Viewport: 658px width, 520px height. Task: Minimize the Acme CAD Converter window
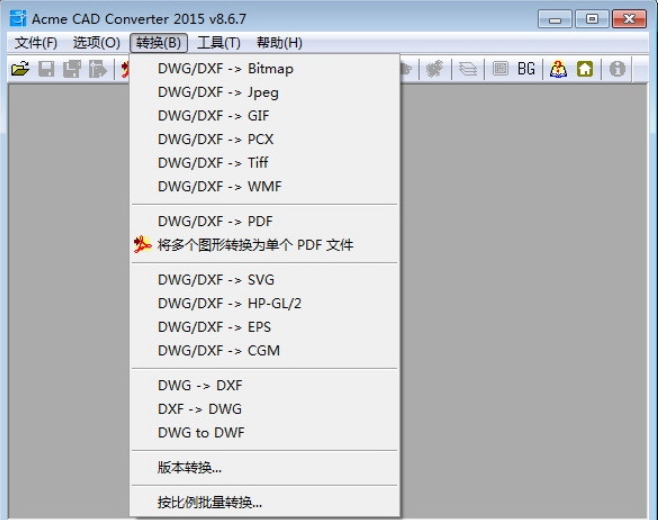tap(555, 19)
